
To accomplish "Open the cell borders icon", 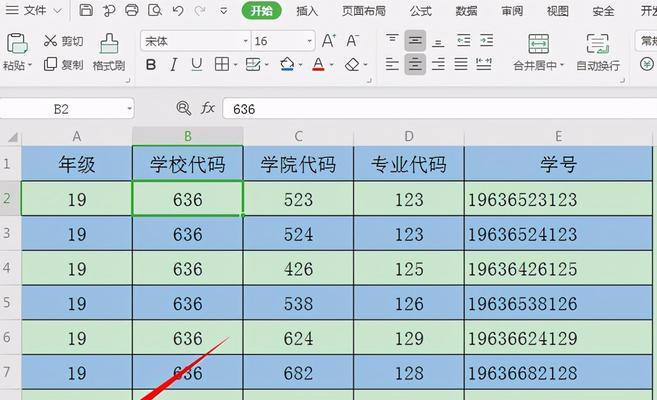I will coord(222,65).
